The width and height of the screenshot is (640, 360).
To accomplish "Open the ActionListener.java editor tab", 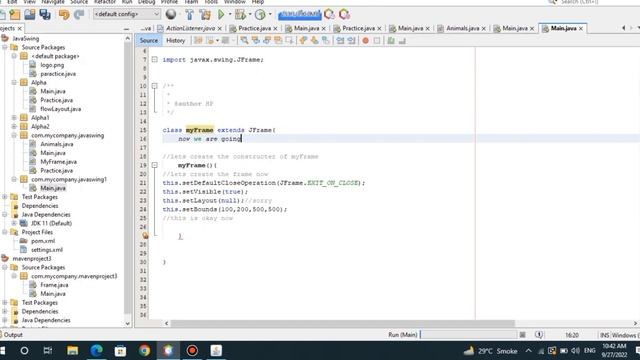I will pyautogui.click(x=190, y=28).
